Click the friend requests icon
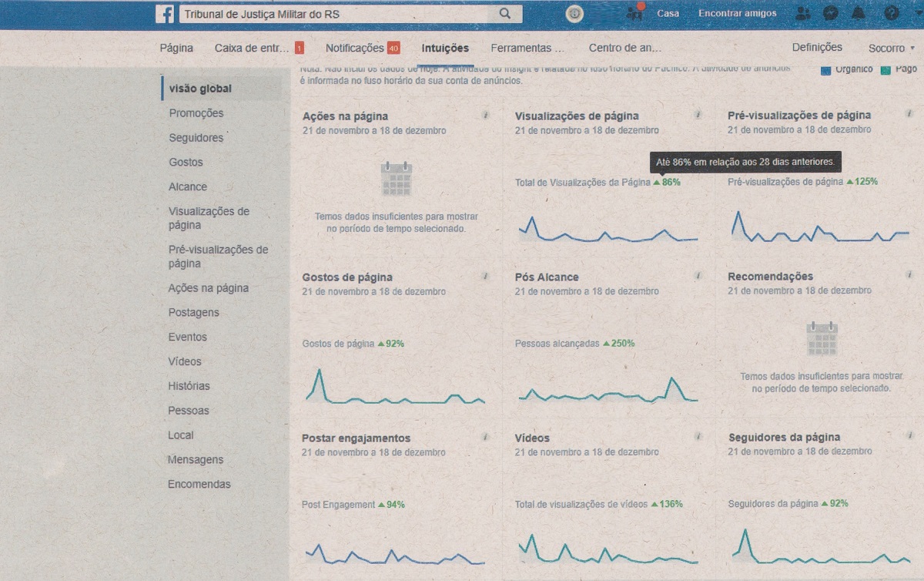The height and width of the screenshot is (581, 924). pos(802,14)
